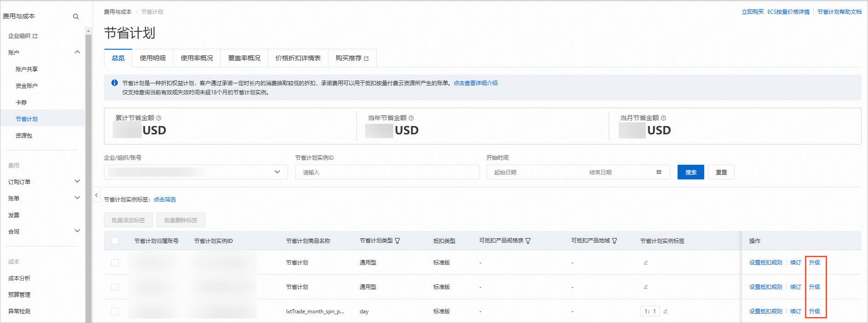Toggle the select-all checkbox in table header
Screen dimensions: 868x323
click(115, 241)
